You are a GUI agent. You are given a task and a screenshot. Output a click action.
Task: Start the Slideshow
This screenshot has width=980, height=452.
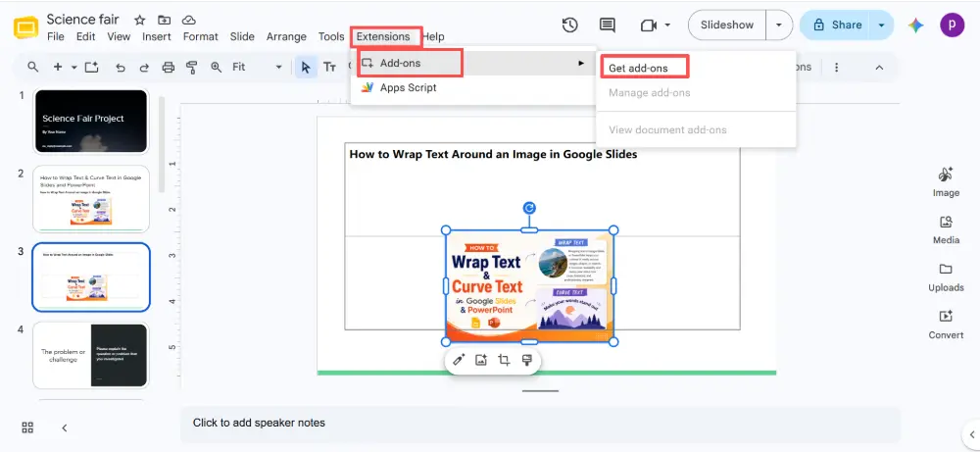[x=727, y=25]
